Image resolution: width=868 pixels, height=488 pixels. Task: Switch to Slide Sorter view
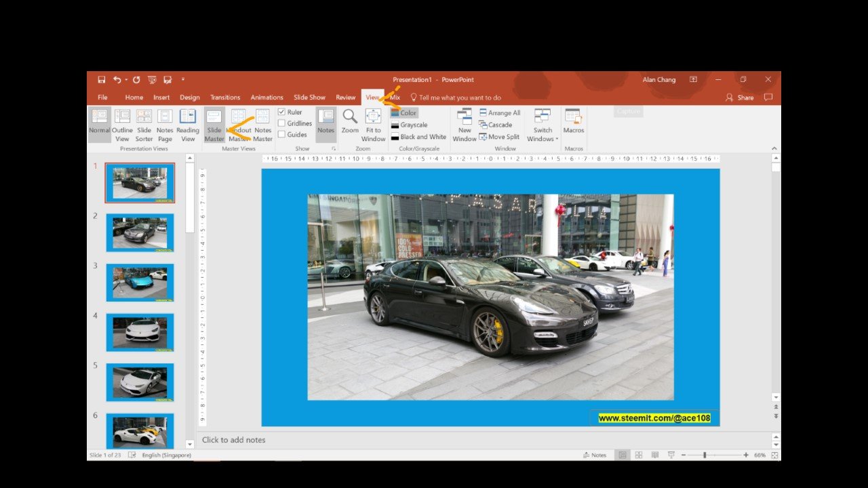pos(144,125)
